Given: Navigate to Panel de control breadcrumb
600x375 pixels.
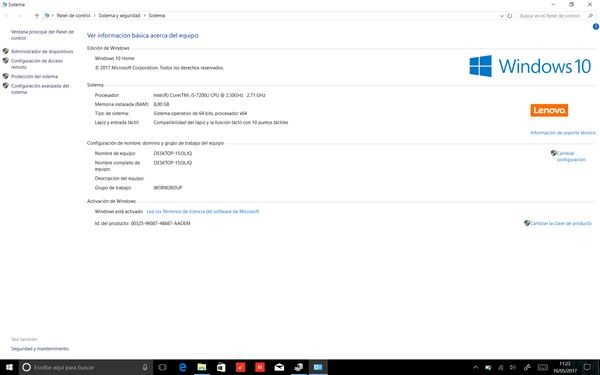Looking at the screenshot, I should pyautogui.click(x=73, y=16).
